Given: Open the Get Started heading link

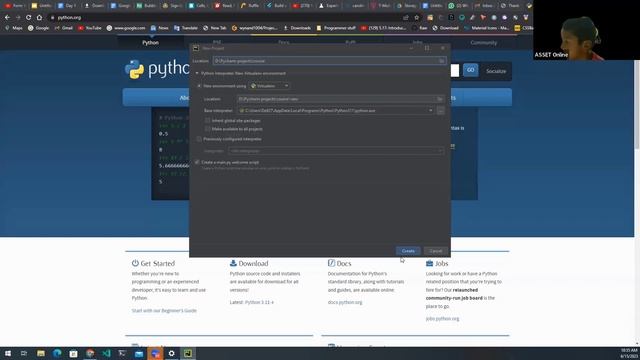Looking at the screenshot, I should (153, 264).
